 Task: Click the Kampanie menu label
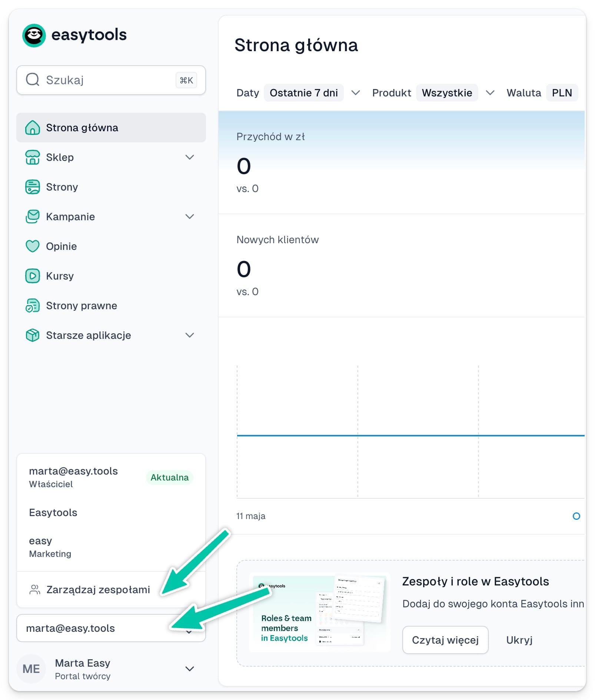coord(70,217)
